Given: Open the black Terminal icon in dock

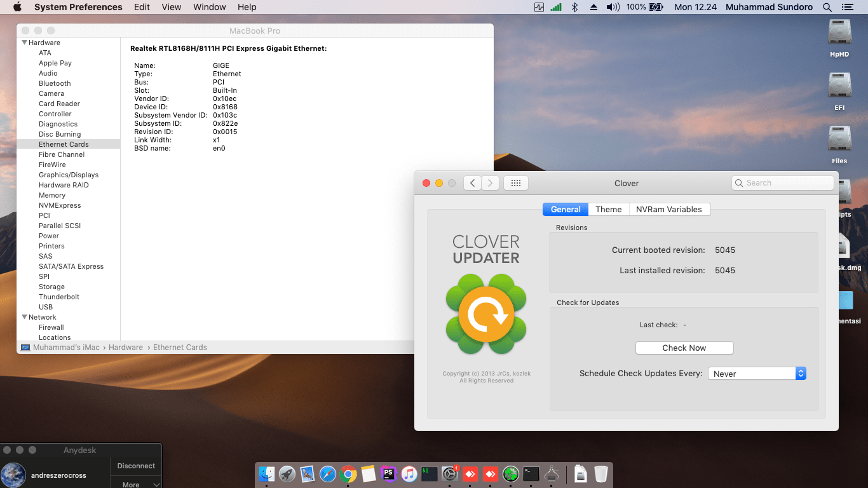Looking at the screenshot, I should point(531,473).
